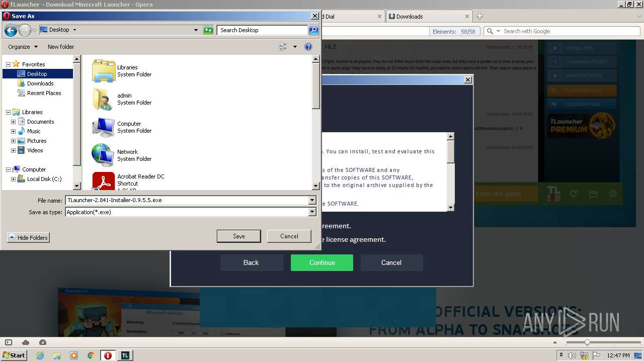Expand the Local Disk (C:) node
The height and width of the screenshot is (362, 644).
click(13, 179)
